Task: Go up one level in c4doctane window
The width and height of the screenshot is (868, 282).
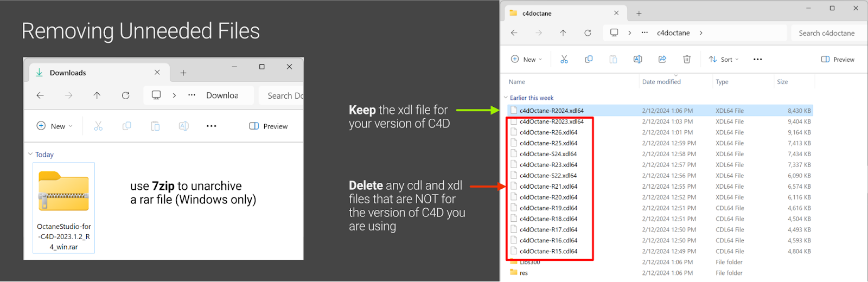Action: coord(563,33)
